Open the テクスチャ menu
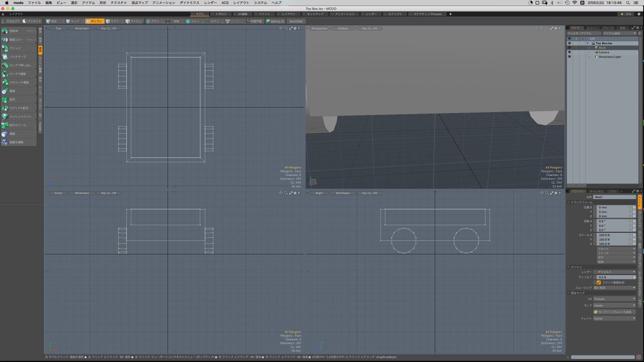Screen dimensions: 644x362 point(119,3)
